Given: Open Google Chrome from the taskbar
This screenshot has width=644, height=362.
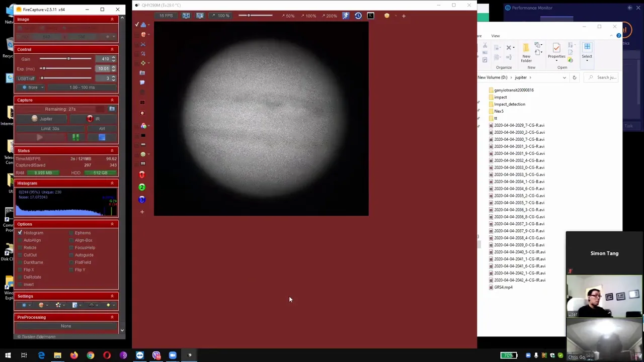Looking at the screenshot, I should point(91,355).
